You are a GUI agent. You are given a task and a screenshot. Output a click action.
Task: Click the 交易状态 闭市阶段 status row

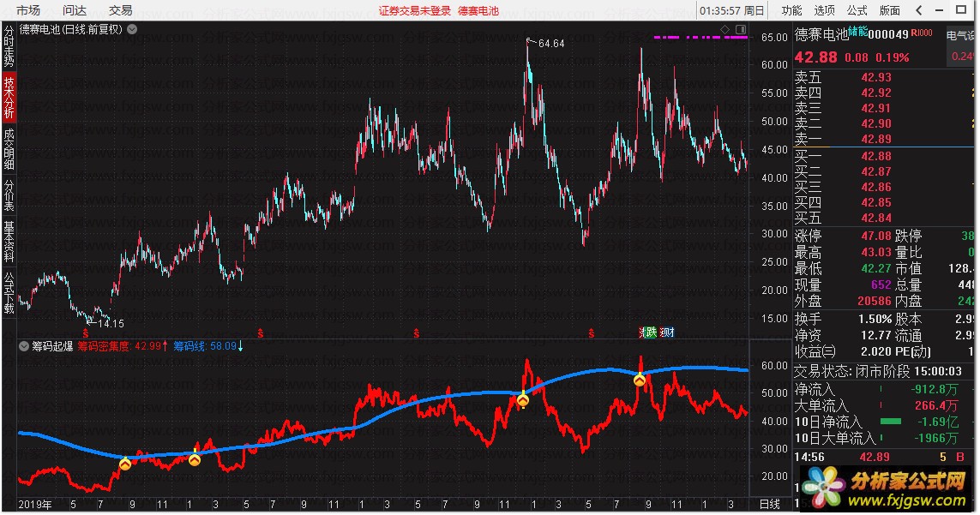[878, 371]
